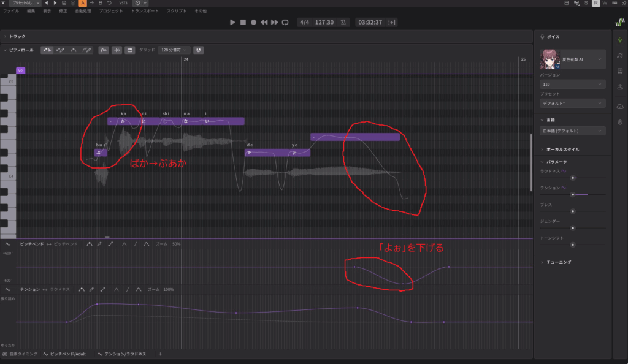Adjust the ジェンダー slider knob
This screenshot has width=628, height=364.
(573, 228)
